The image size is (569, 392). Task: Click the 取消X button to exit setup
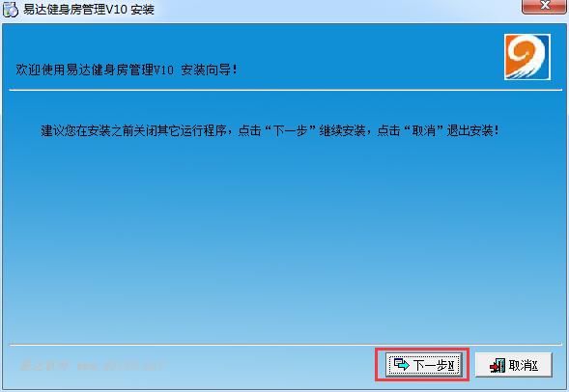(x=514, y=365)
